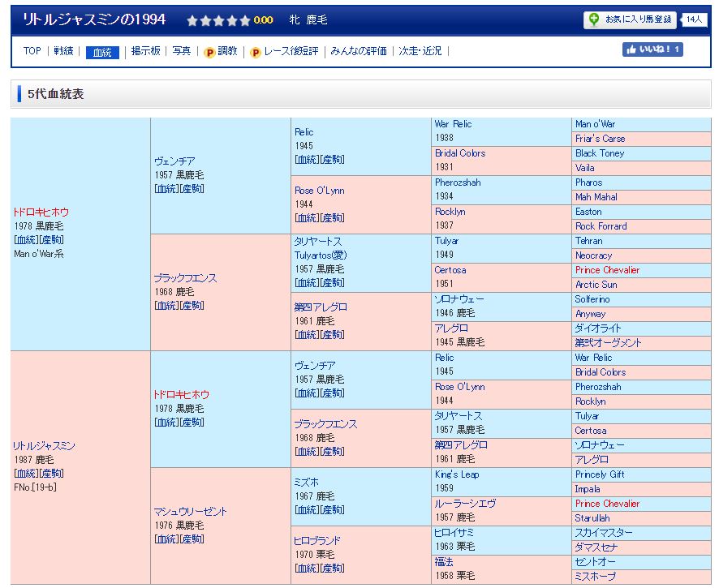
Task: Click the お気に入り馬登録 button
Action: pyautogui.click(x=639, y=20)
